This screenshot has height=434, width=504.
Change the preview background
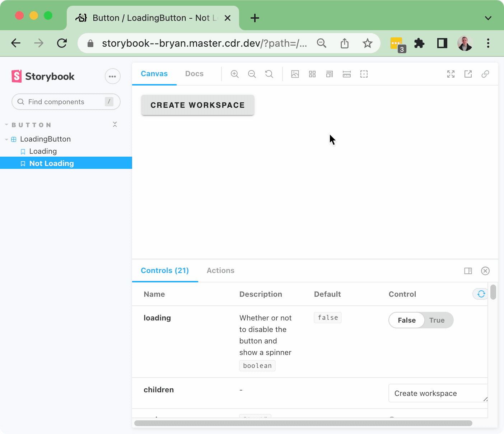click(295, 74)
